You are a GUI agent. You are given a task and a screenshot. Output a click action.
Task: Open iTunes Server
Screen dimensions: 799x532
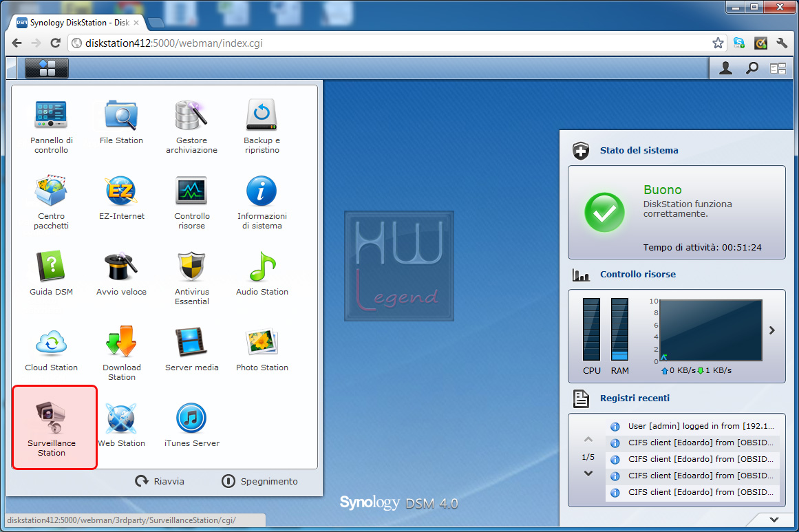click(x=191, y=425)
